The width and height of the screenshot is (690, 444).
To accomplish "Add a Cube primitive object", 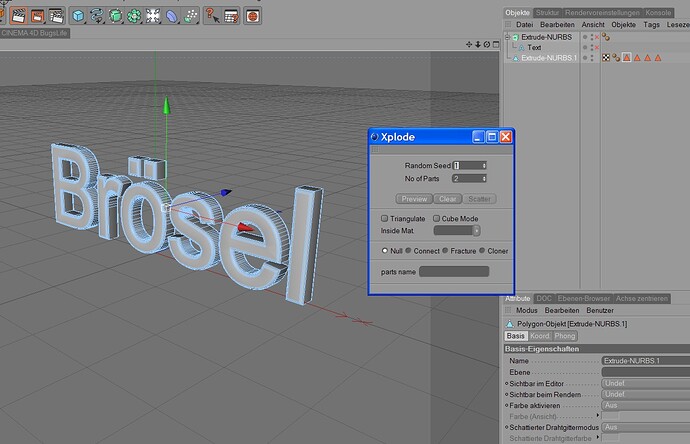I will 78,16.
